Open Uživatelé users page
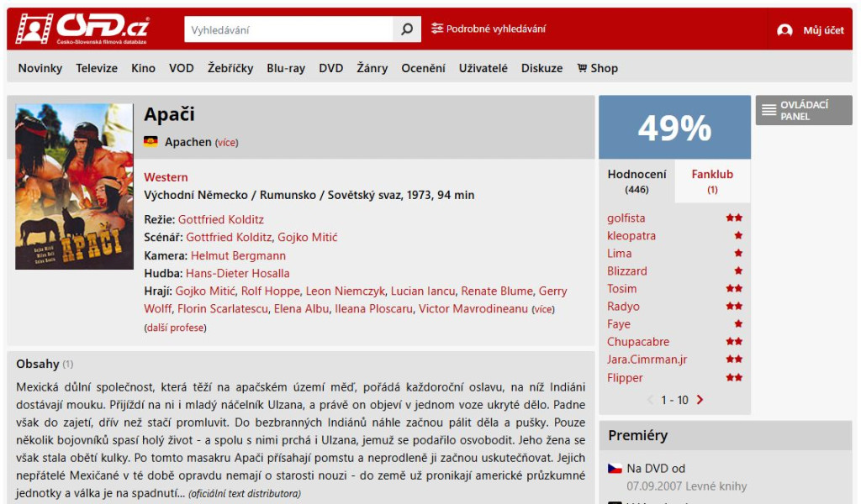The width and height of the screenshot is (861, 504). (483, 68)
